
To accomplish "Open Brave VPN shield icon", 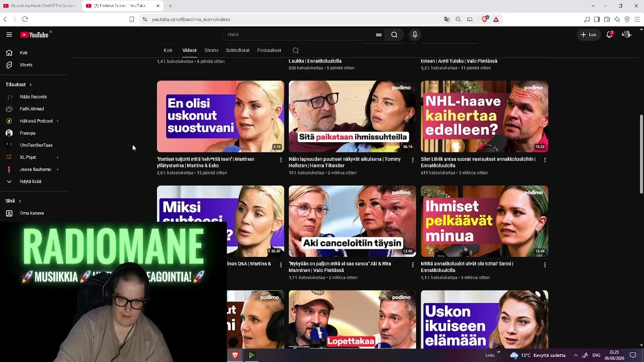I will pyautogui.click(x=627, y=19).
